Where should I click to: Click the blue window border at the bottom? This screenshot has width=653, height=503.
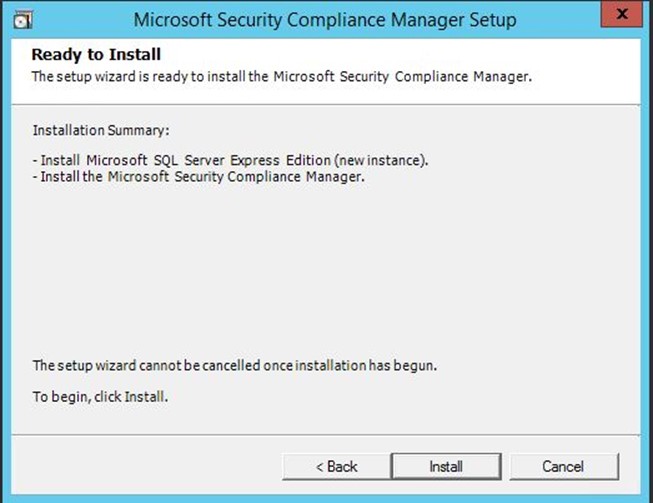coord(326,498)
